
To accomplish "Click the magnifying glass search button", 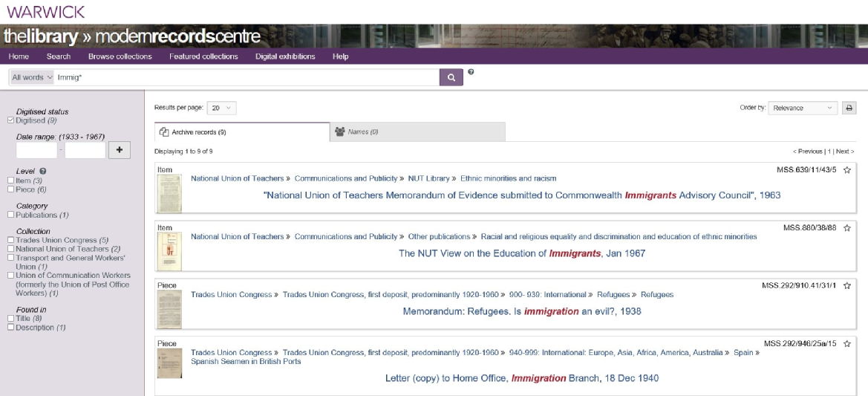I will [451, 77].
